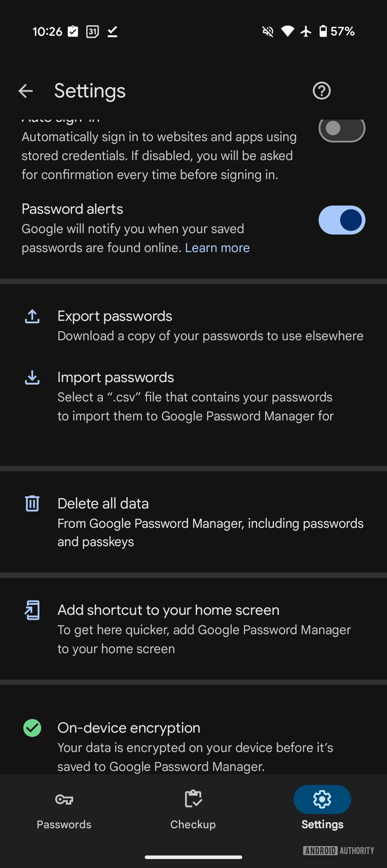Enable the Auto sign-in toggle
This screenshot has width=387, height=868.
342,129
